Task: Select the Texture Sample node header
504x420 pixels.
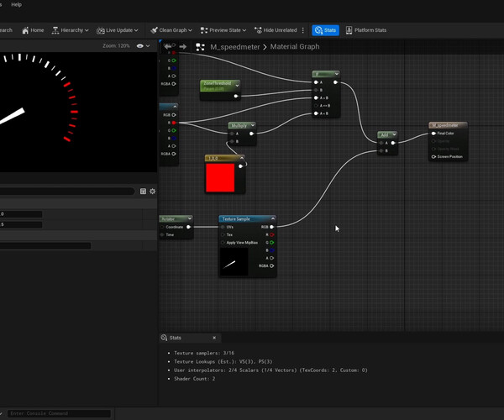Action: point(245,219)
